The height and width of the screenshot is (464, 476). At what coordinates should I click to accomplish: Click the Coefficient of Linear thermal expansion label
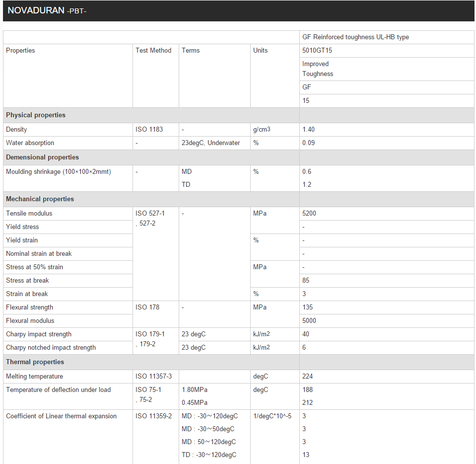click(61, 416)
